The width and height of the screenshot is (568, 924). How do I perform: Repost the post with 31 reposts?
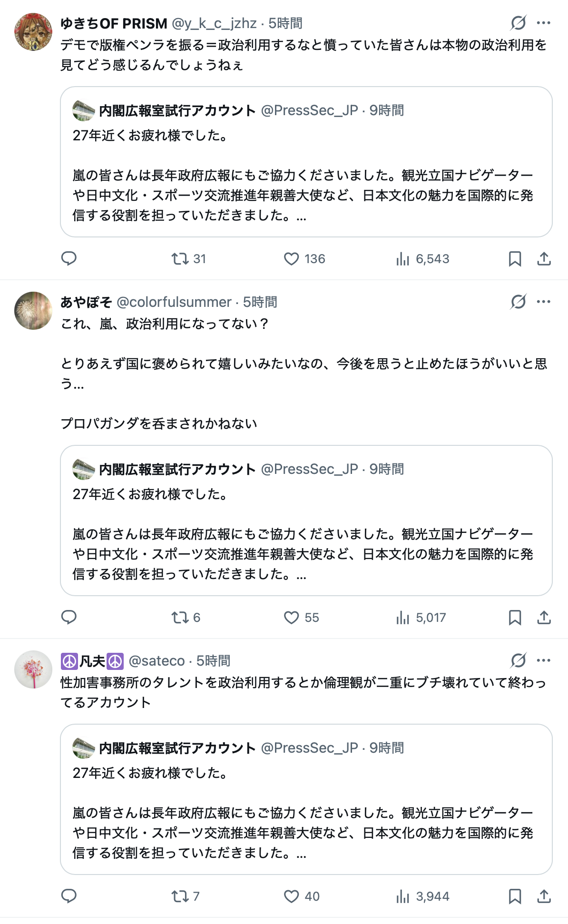(188, 259)
